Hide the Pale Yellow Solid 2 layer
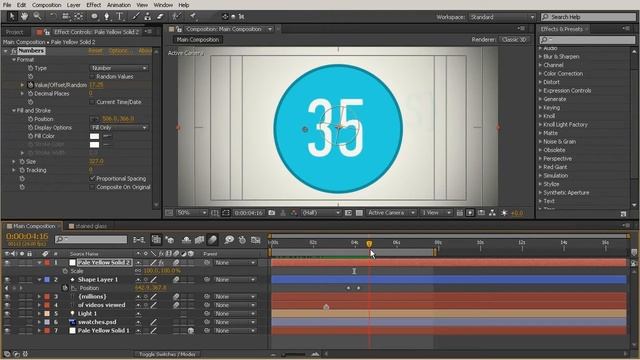Viewport: 640px width, 360px height. (x=7, y=262)
